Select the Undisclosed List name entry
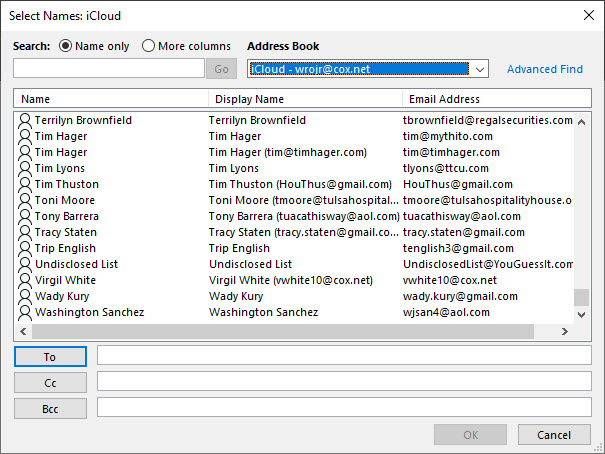Image resolution: width=605 pixels, height=454 pixels. (x=76, y=264)
